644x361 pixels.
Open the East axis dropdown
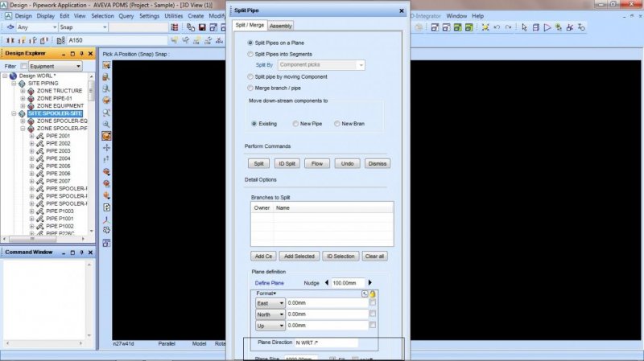[270, 303]
